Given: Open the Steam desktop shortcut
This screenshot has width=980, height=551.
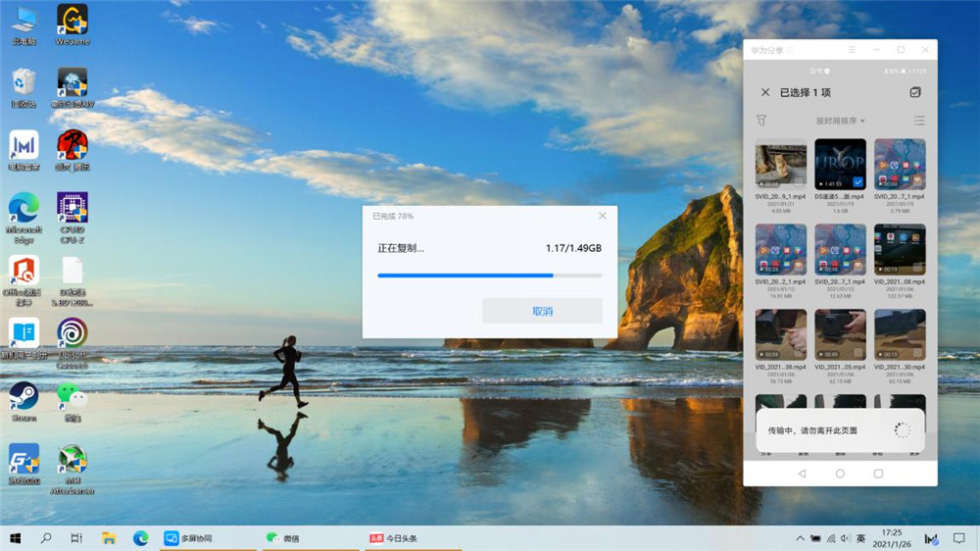Looking at the screenshot, I should tap(24, 401).
